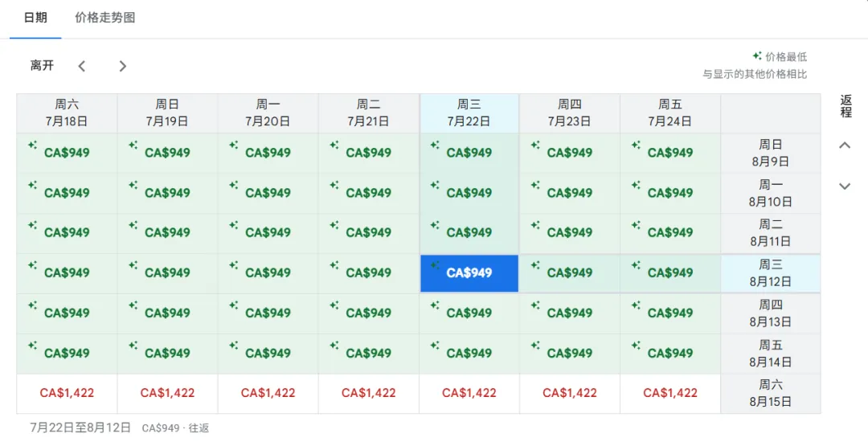This screenshot has width=868, height=442.
Task: Click the 7月22日至8月12日 summary text
Action: [x=81, y=428]
